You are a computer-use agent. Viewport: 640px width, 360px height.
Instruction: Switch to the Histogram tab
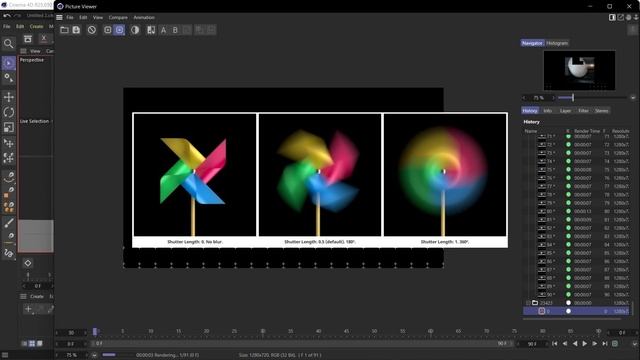(x=557, y=43)
